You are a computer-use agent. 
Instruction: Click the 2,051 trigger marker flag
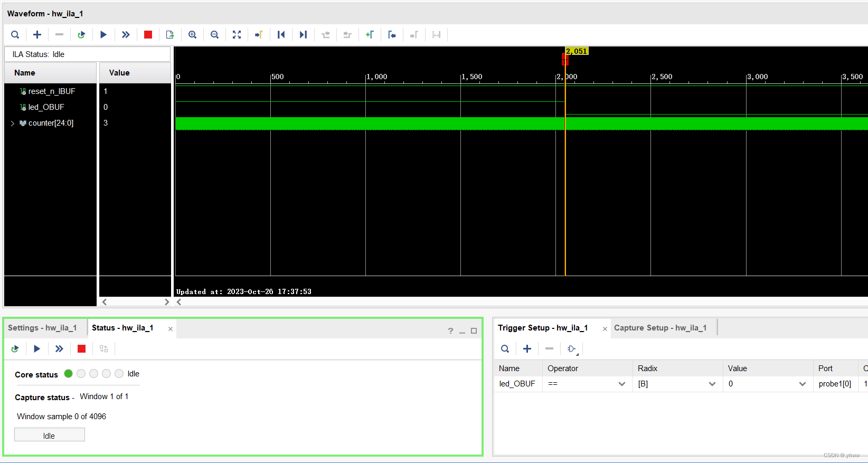point(577,51)
